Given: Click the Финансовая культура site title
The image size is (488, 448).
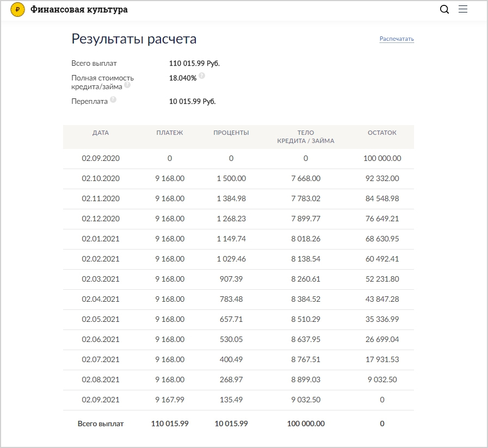Looking at the screenshot, I should click(x=79, y=9).
